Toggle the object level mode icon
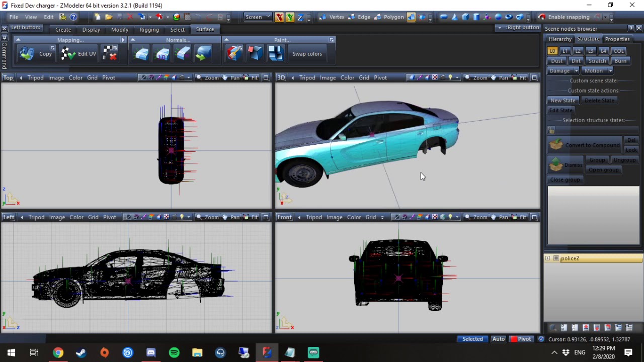644x362 pixels. click(x=411, y=17)
